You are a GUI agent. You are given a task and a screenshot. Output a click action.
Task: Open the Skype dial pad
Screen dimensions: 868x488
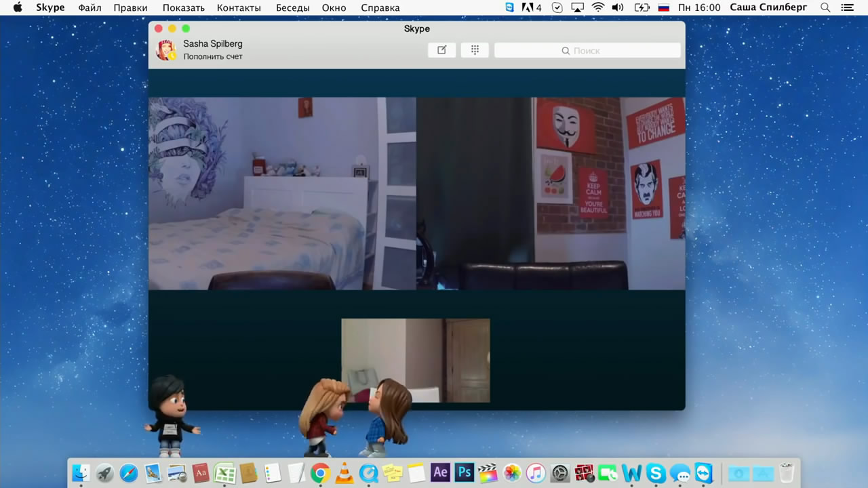pos(475,50)
